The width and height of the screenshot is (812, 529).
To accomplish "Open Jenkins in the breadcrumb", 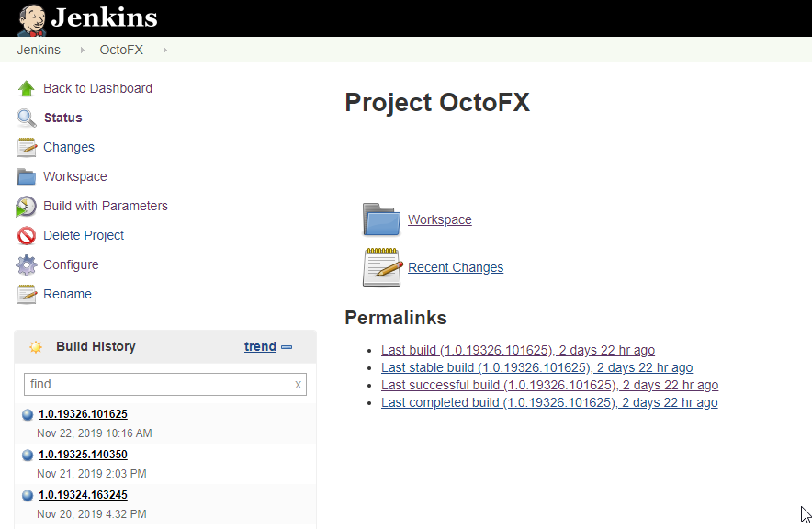I will point(39,50).
